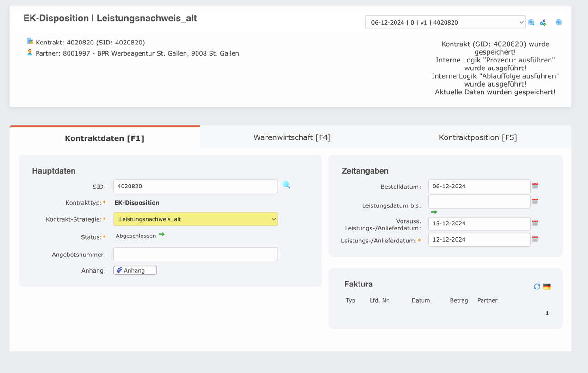This screenshot has height=373, width=588.
Task: Open the calendar for Leistungs-/Anlieferdatum
Action: [x=535, y=239]
